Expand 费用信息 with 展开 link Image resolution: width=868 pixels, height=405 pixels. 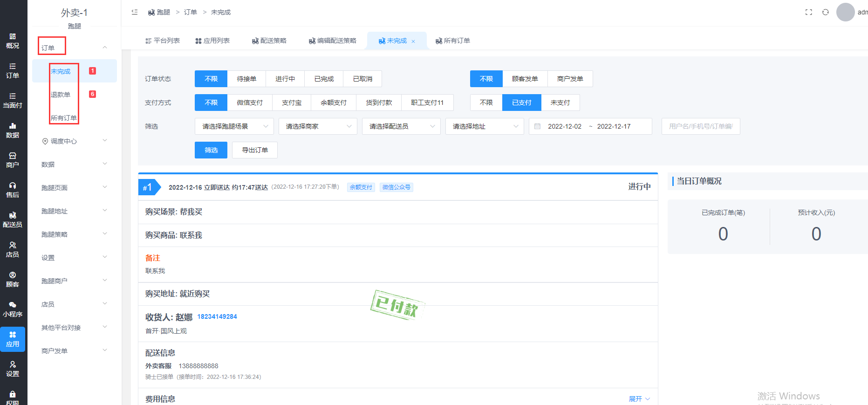coord(639,399)
